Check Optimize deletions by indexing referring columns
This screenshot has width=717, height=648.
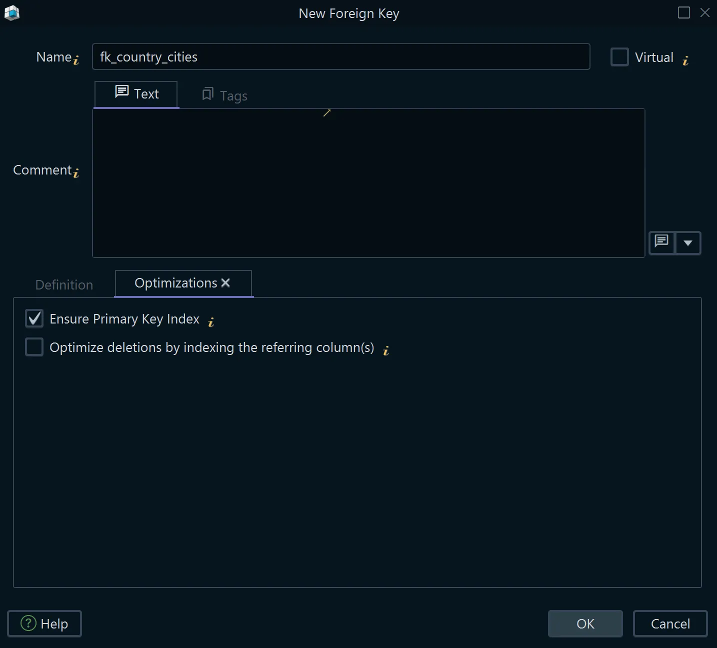tap(34, 347)
